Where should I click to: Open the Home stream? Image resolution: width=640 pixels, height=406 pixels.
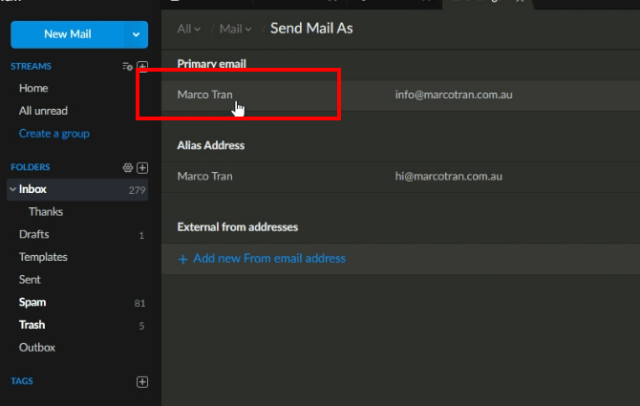click(33, 88)
